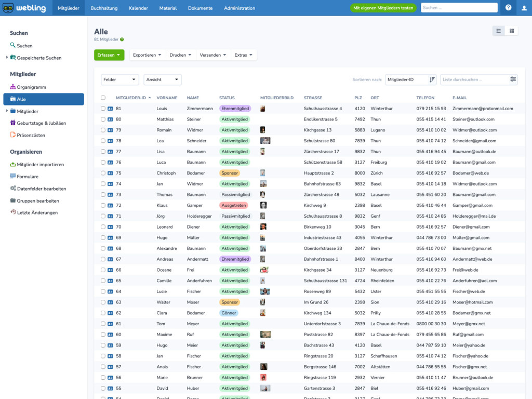532x399 pixels.
Task: Open the list search filter settings icon
Action: [x=513, y=79]
